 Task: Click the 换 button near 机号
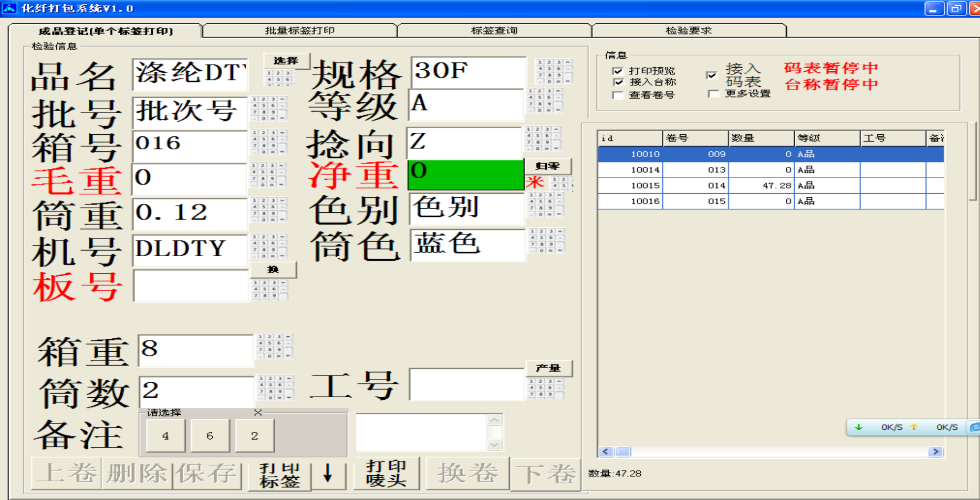[273, 270]
